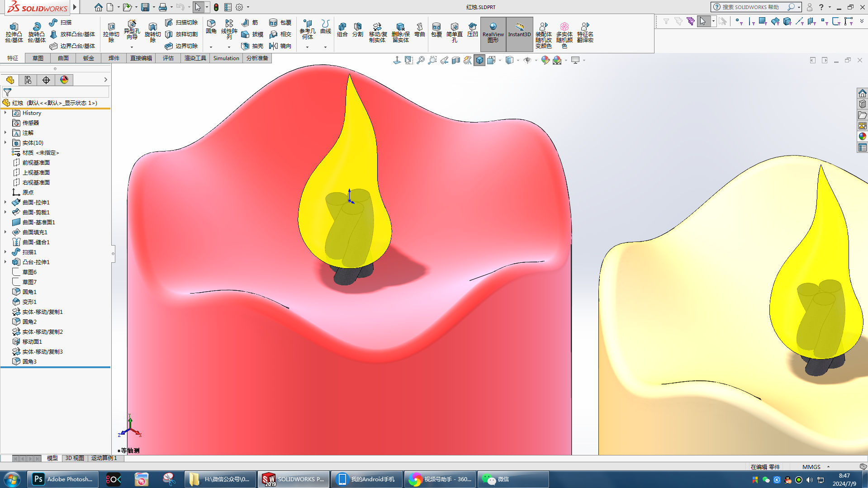868x488 pixels.
Task: Pick the 放样凸台/基体 loft tool
Action: tap(72, 34)
